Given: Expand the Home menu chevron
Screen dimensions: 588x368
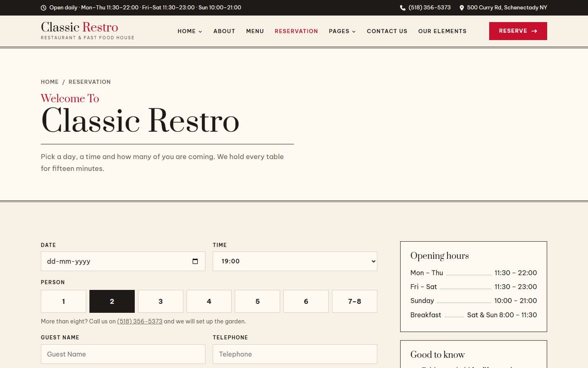Looking at the screenshot, I should pyautogui.click(x=200, y=31).
